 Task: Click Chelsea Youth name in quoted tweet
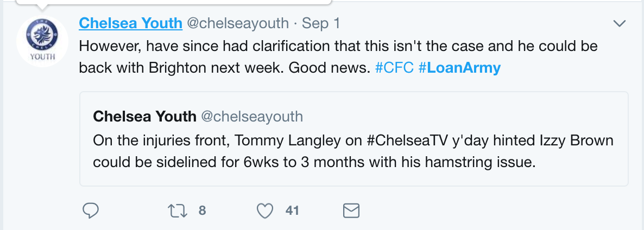(x=144, y=117)
